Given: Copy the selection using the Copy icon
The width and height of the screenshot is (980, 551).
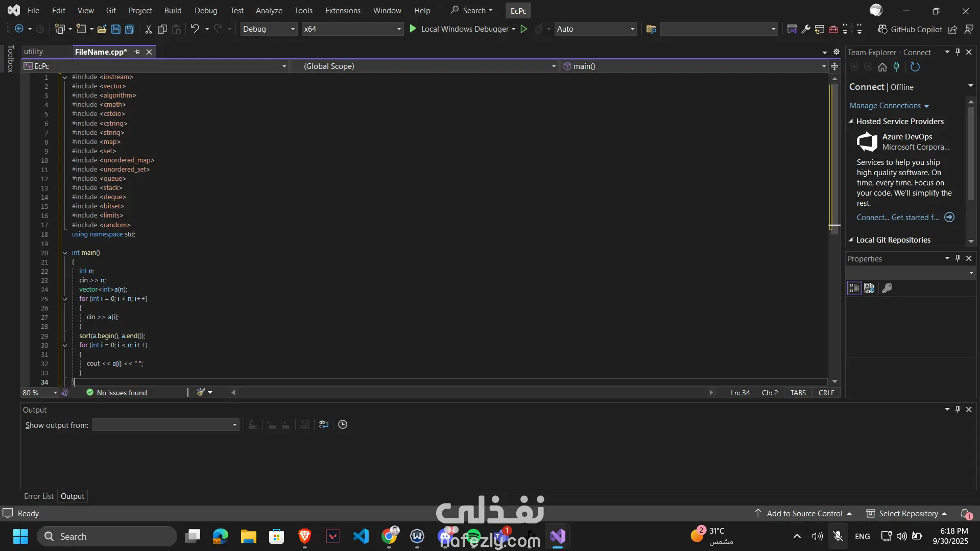Looking at the screenshot, I should click(x=162, y=29).
